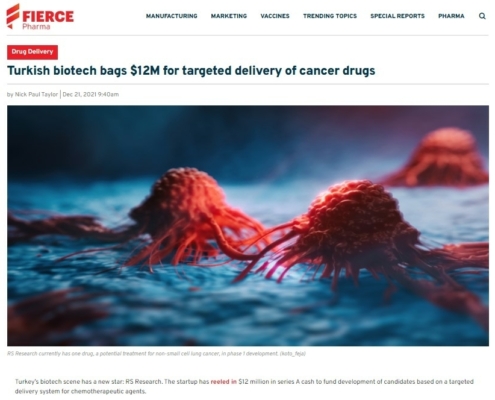The height and width of the screenshot is (400, 495).
Task: Click the large foreground cancer cell
Action: (x=353, y=227)
